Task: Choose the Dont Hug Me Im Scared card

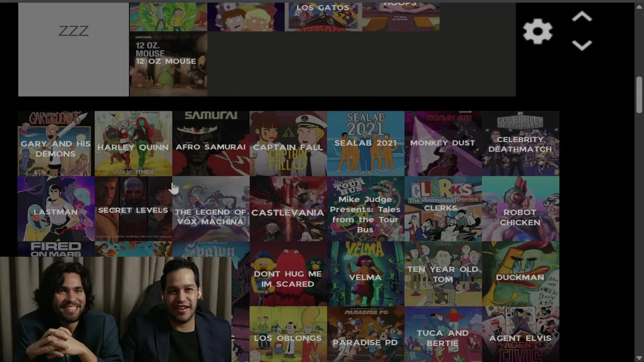Action: (x=288, y=274)
